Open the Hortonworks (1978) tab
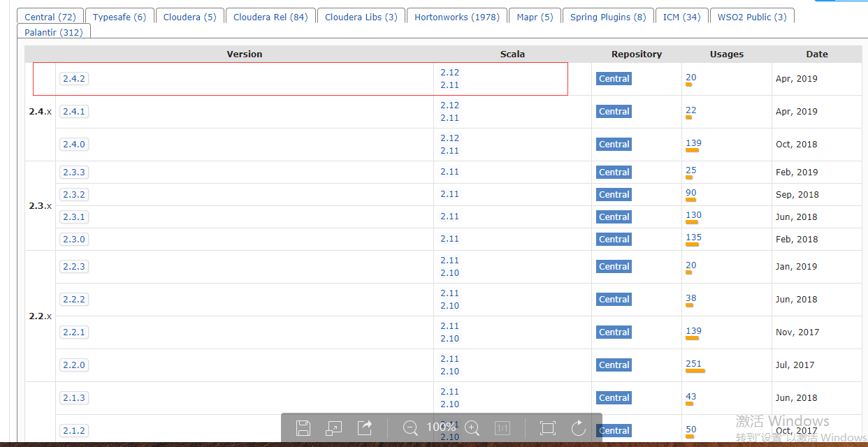 coord(457,17)
